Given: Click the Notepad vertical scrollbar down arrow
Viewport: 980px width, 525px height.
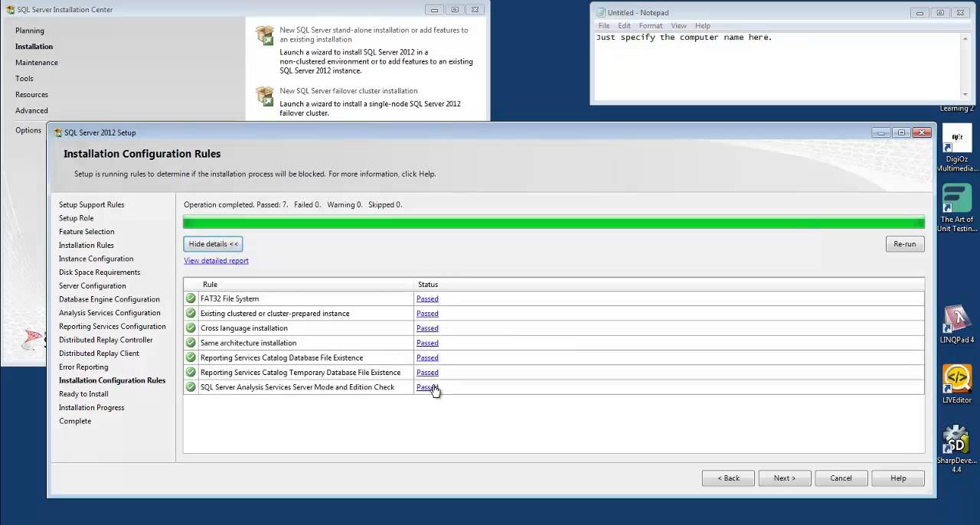Looking at the screenshot, I should 966,94.
